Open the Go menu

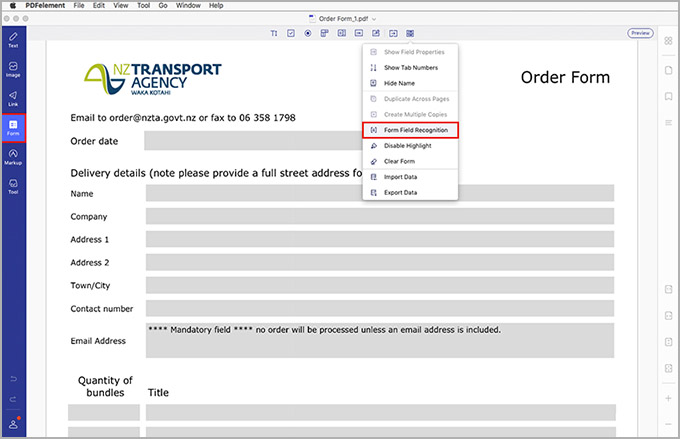pos(163,6)
